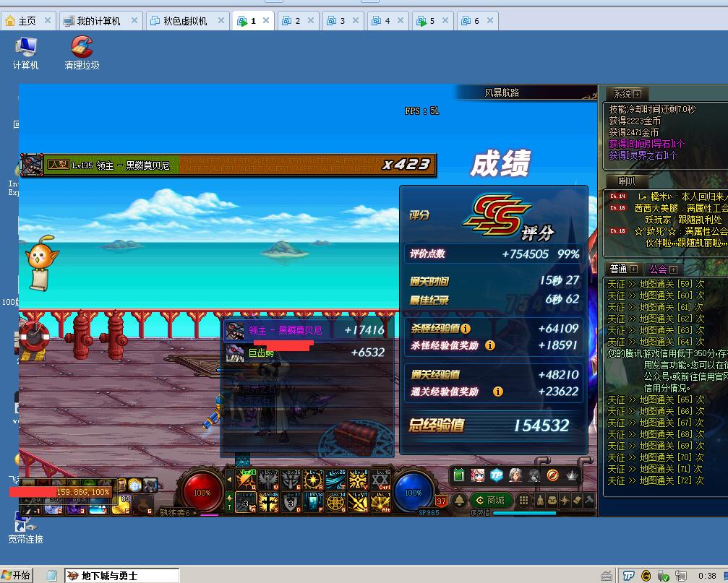Select the 喇叭 chat tab
The height and width of the screenshot is (583, 728).
tap(627, 181)
